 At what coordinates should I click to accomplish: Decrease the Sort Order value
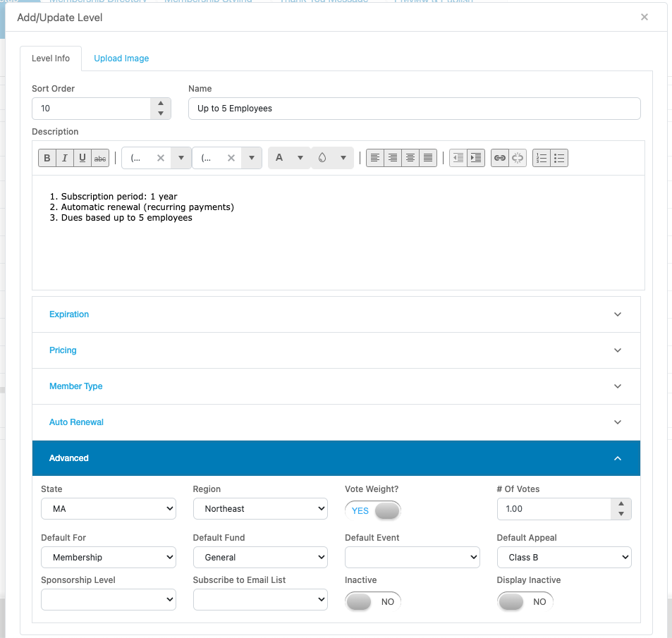tap(161, 114)
